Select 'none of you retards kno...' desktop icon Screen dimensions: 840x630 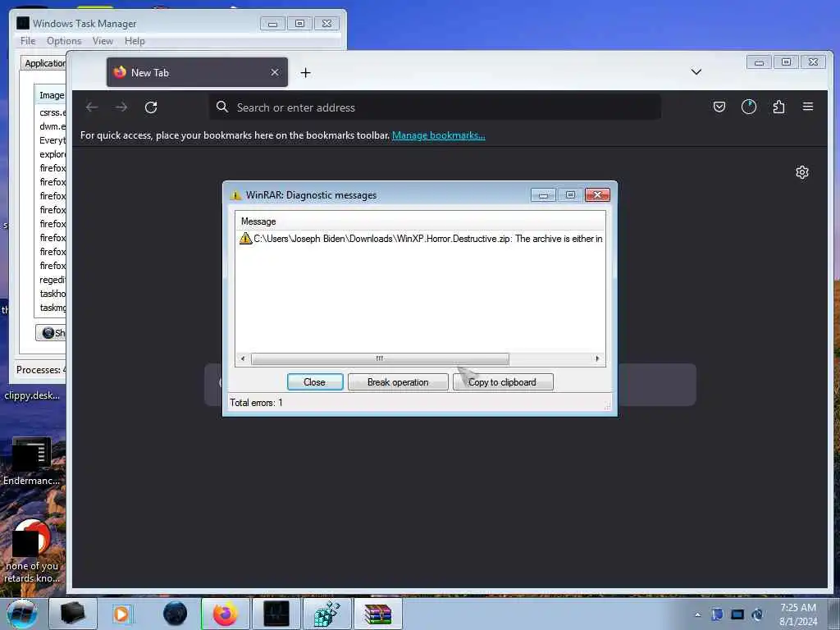click(x=32, y=552)
